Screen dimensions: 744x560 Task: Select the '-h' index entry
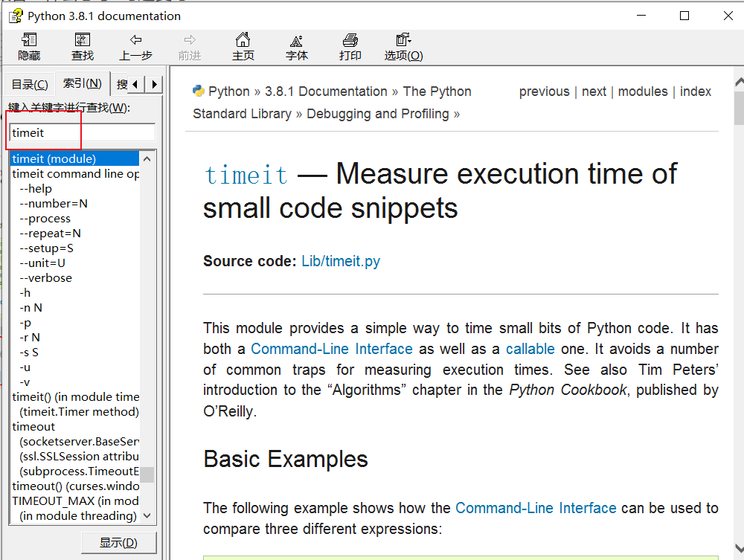pyautogui.click(x=25, y=292)
